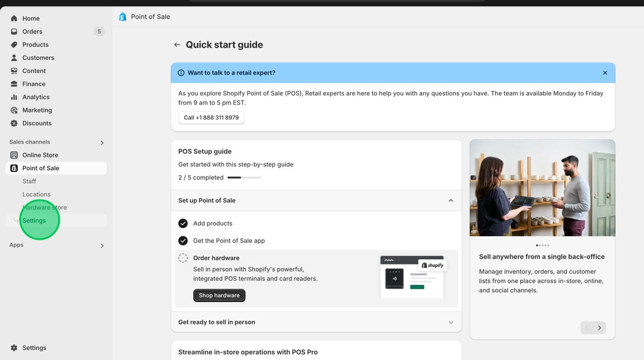Select Locations under Point of Sale

click(x=37, y=194)
